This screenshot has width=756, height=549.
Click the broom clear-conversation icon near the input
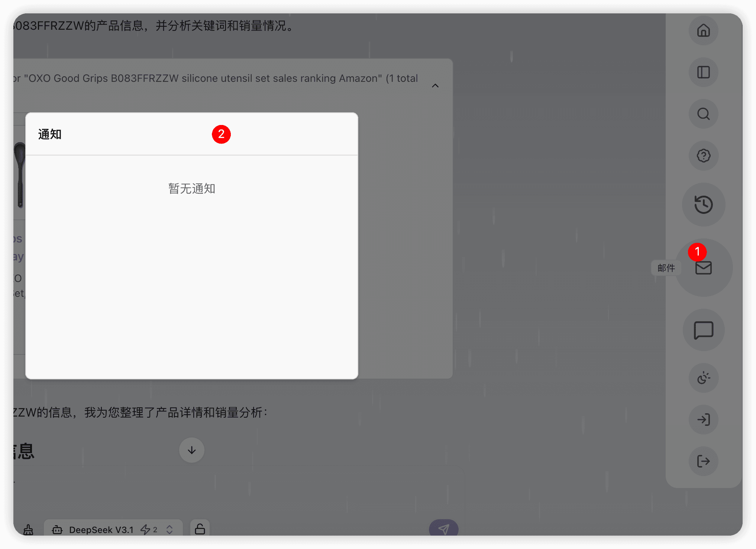pyautogui.click(x=28, y=530)
